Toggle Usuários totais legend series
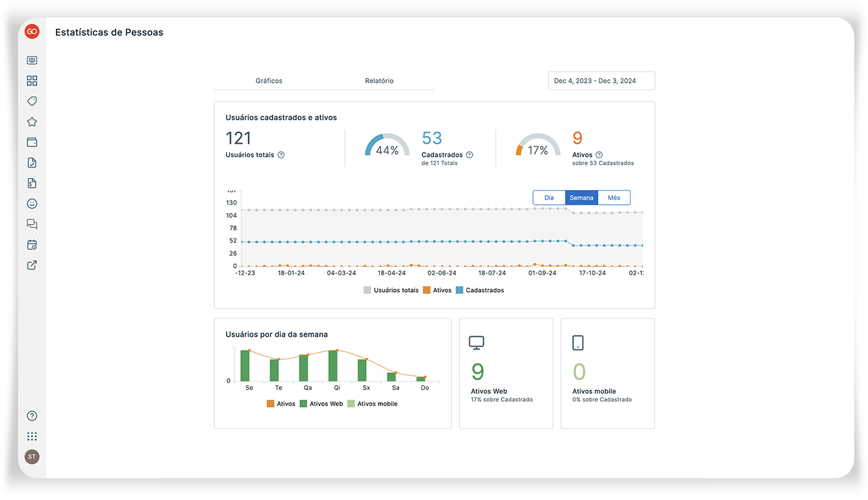Screen dimensions: 868x500 click(x=391, y=290)
